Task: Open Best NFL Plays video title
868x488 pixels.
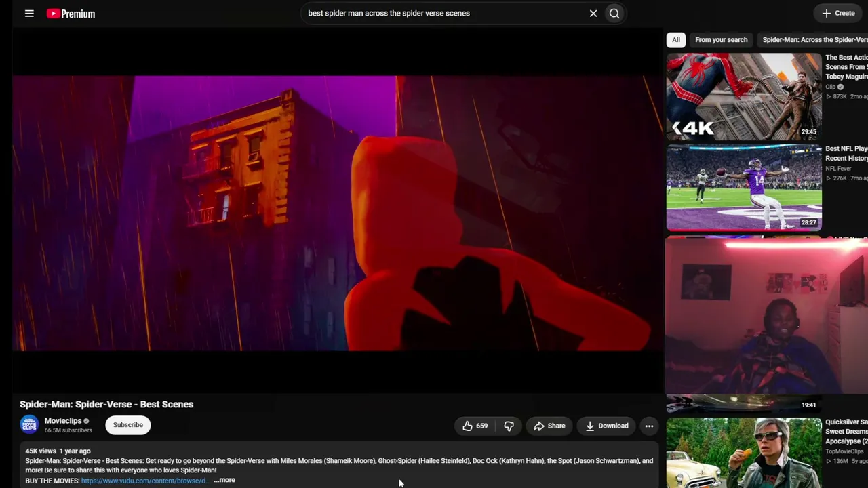Action: point(846,153)
